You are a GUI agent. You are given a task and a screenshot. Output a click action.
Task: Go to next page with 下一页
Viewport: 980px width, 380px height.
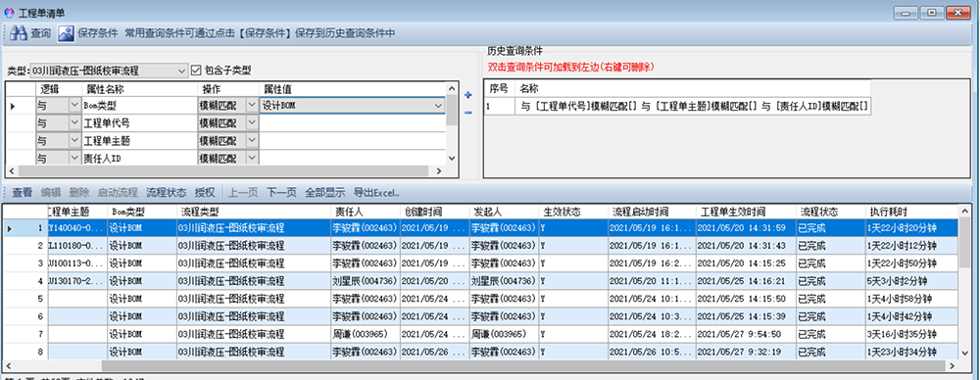(281, 192)
